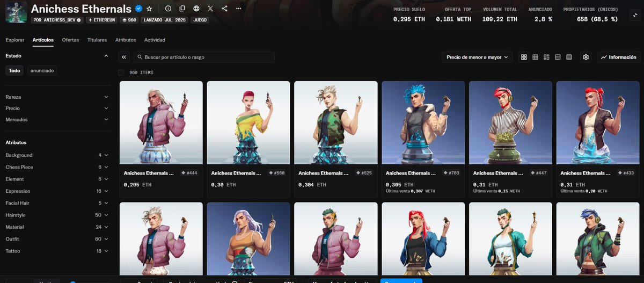Open the Información analytics panel
Image resolution: width=644 pixels, height=283 pixels.
click(618, 57)
